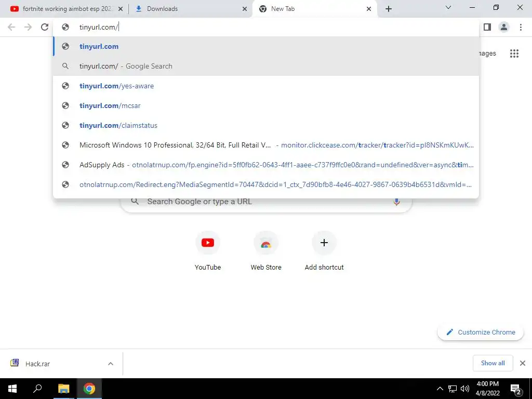Select otnolatrnup.com/Redirect.eng suggestion
Screen dimensions: 532x399
click(266, 184)
